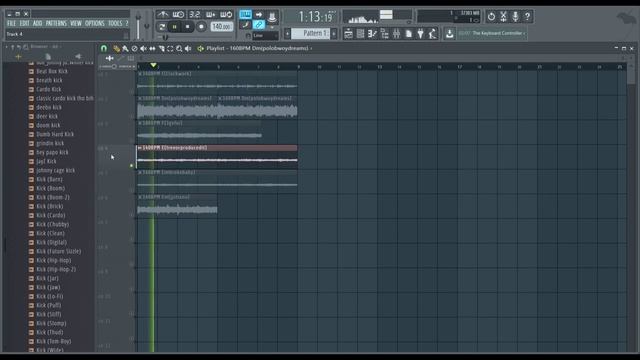The height and width of the screenshot is (360, 640).
Task: Click the 1:13:19 time display
Action: point(316,17)
